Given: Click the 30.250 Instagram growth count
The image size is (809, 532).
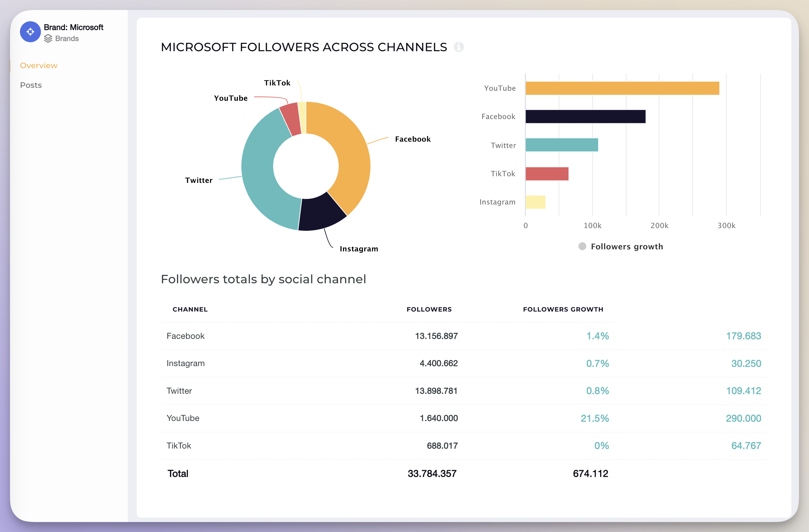Looking at the screenshot, I should click(x=746, y=363).
